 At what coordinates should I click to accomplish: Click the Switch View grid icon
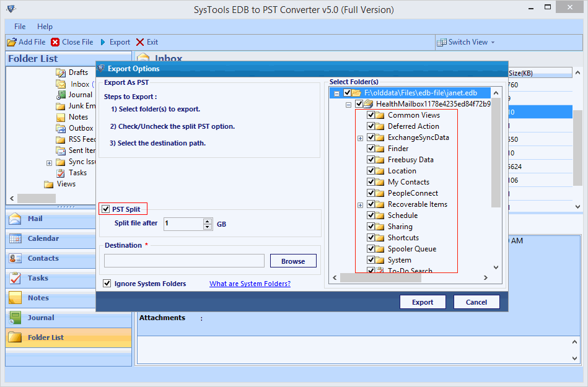pyautogui.click(x=441, y=42)
